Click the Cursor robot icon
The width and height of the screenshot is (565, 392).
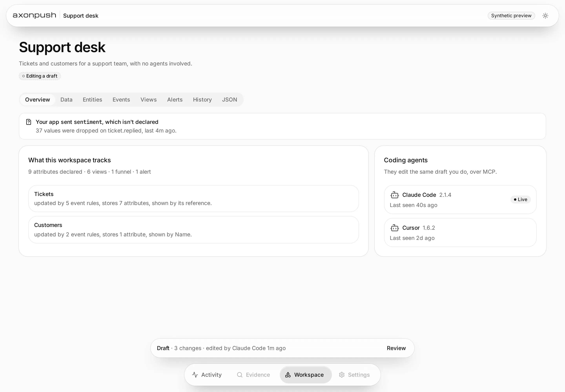[x=394, y=228]
